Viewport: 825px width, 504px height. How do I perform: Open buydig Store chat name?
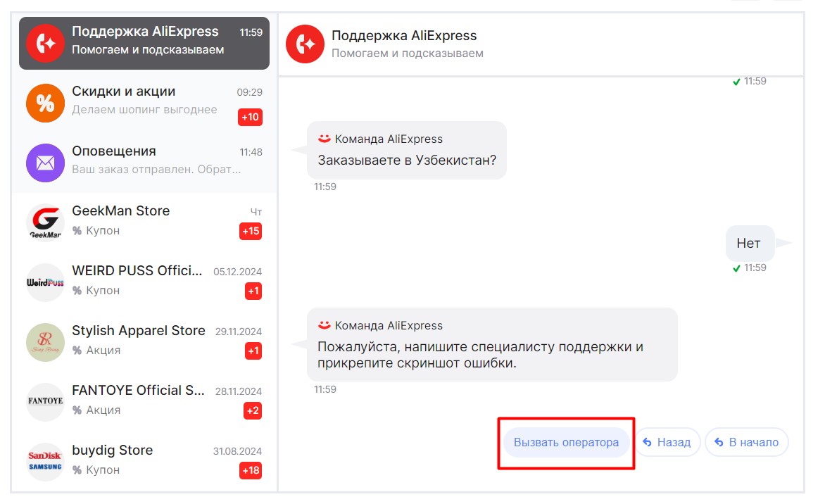point(113,451)
